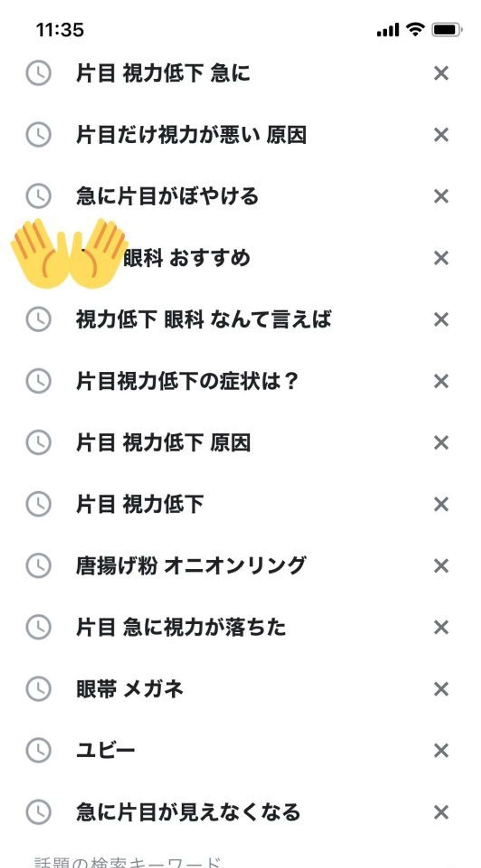Delete the '眼科 おすすめ' history item
This screenshot has width=481, height=868.
(441, 258)
